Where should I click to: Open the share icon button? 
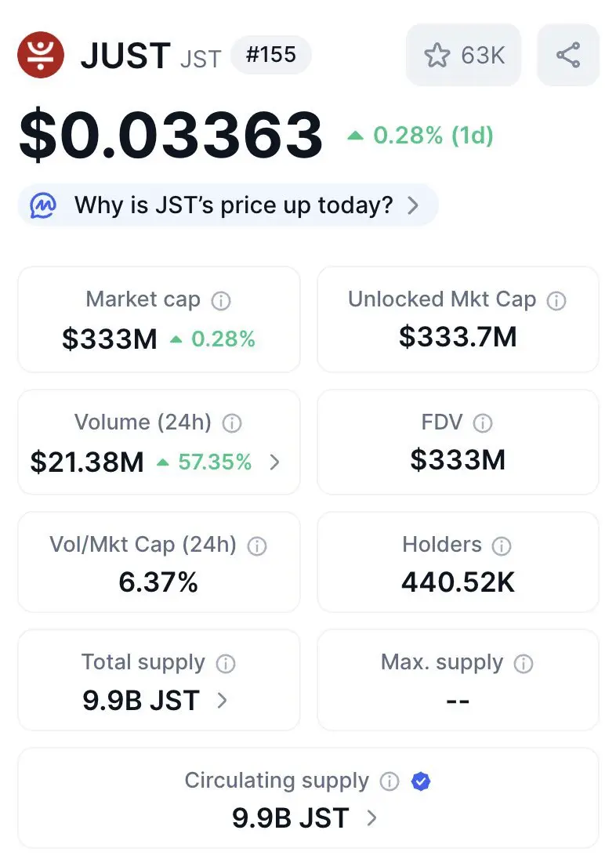click(567, 55)
